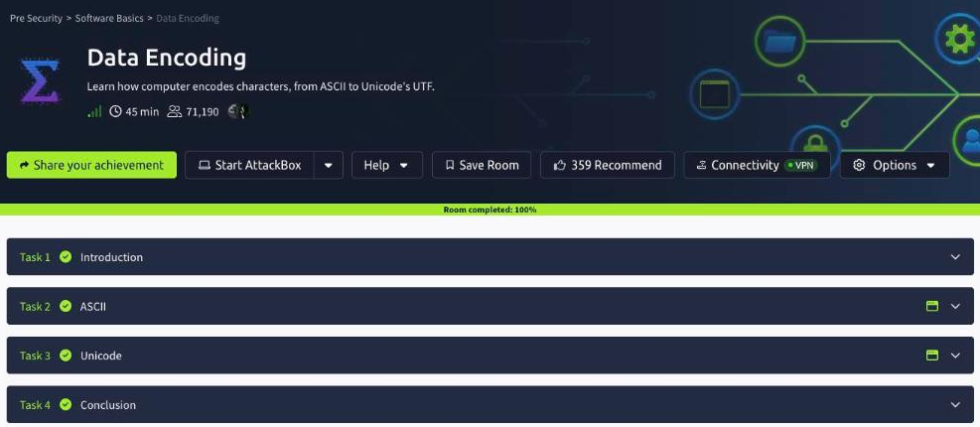Click the green VPN status badge
This screenshot has height=427, width=980.
800,165
